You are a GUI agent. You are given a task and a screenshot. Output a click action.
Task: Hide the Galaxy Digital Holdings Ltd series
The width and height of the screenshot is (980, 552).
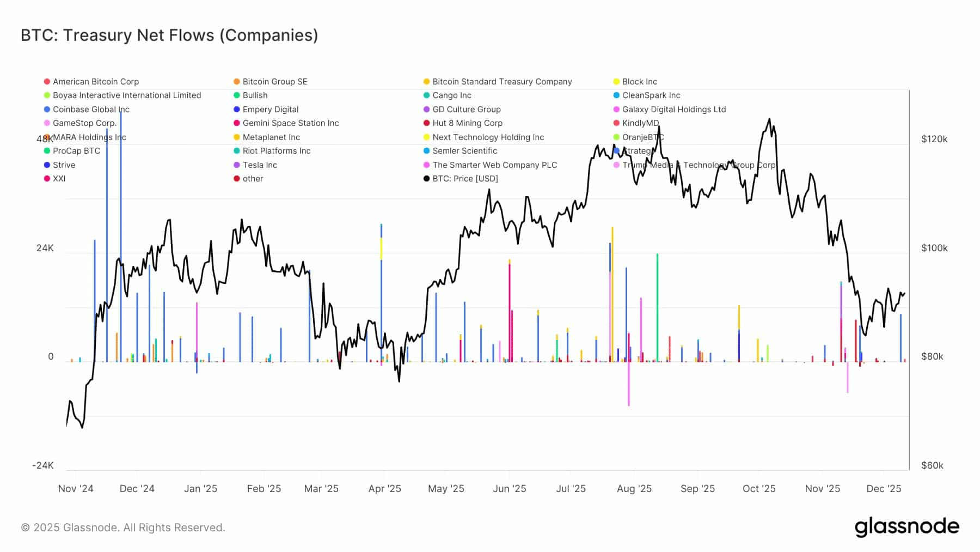coord(673,110)
